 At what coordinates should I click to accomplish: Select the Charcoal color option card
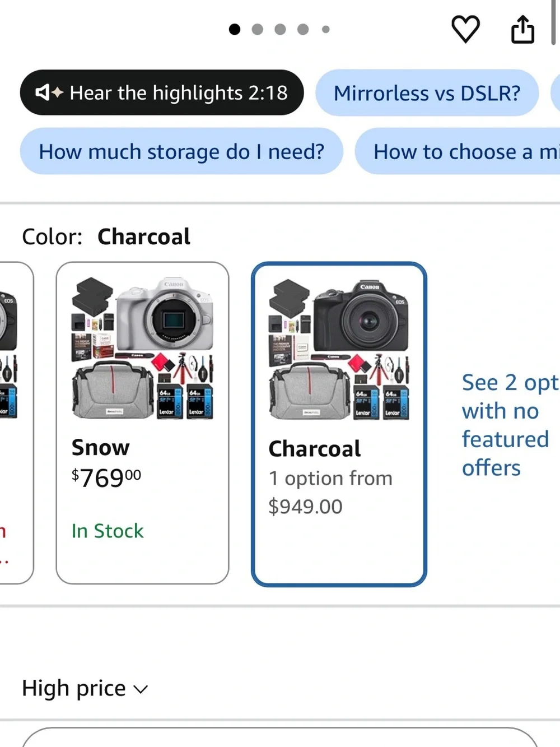tap(339, 424)
